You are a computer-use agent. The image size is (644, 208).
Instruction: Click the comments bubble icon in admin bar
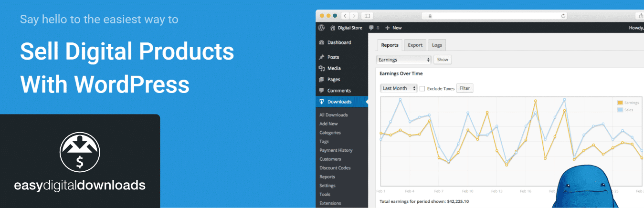[x=371, y=28]
